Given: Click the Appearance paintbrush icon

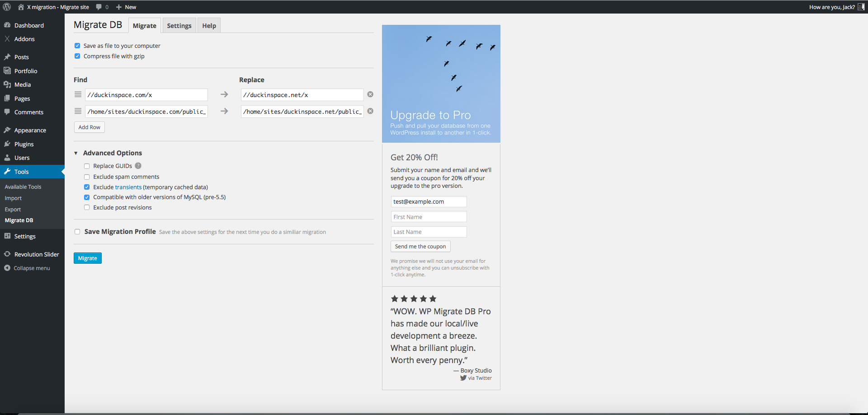Looking at the screenshot, I should [x=7, y=130].
